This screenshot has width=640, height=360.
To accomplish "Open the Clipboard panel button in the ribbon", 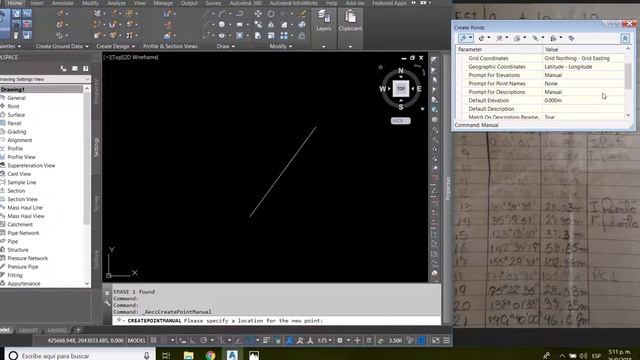I will click(x=350, y=21).
